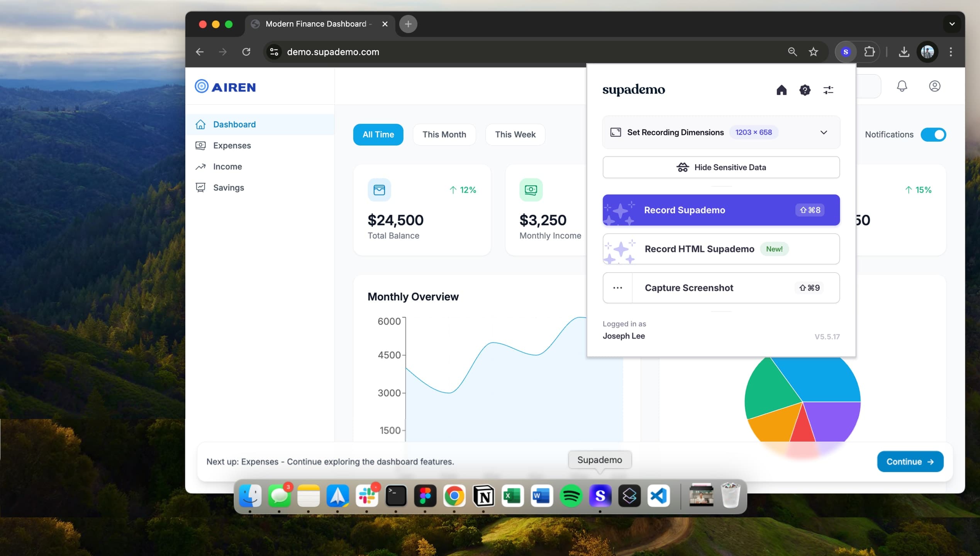This screenshot has height=556, width=980.
Task: Open Notion from the dock
Action: (483, 496)
